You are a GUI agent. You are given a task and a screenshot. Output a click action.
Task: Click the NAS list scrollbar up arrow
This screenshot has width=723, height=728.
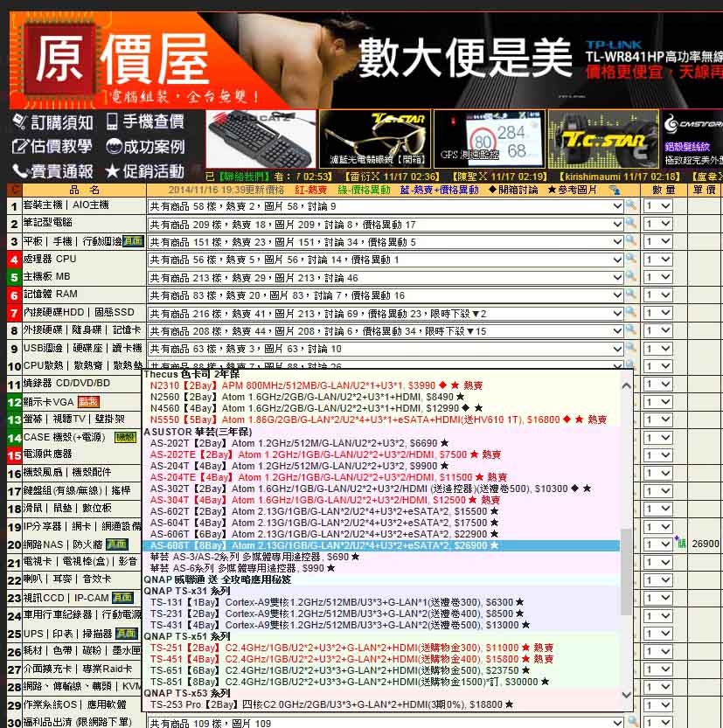click(626, 385)
